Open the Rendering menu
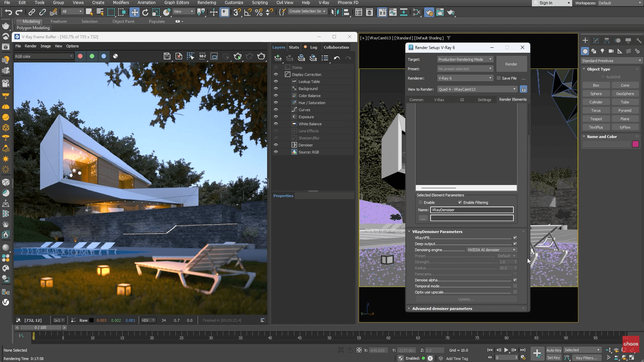This screenshot has height=362, width=644. click(x=207, y=3)
